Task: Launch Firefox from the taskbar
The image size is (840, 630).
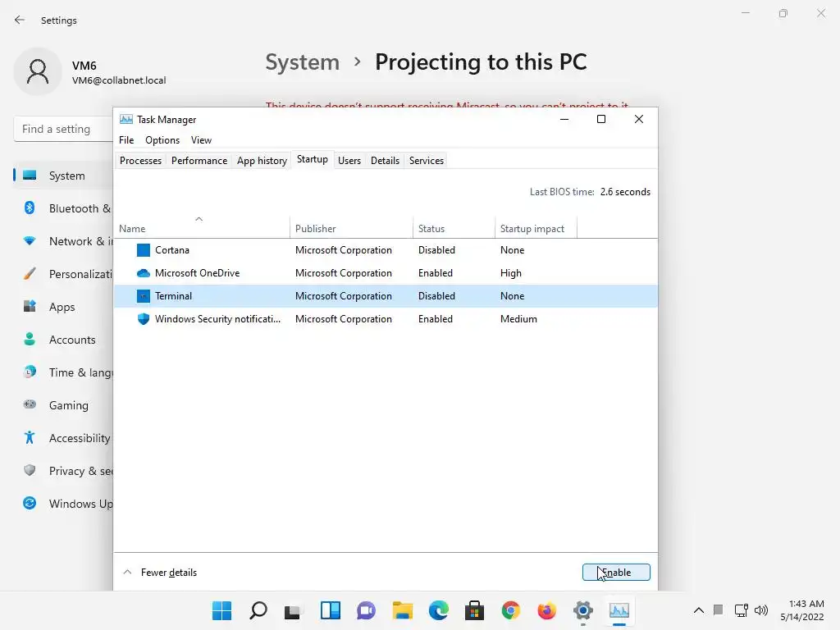Action: (547, 610)
